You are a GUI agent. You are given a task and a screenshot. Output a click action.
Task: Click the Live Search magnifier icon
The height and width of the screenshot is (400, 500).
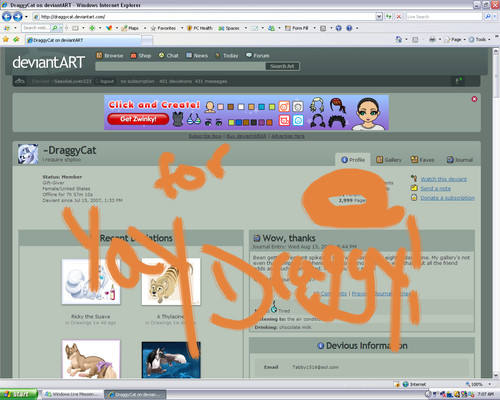click(x=488, y=16)
